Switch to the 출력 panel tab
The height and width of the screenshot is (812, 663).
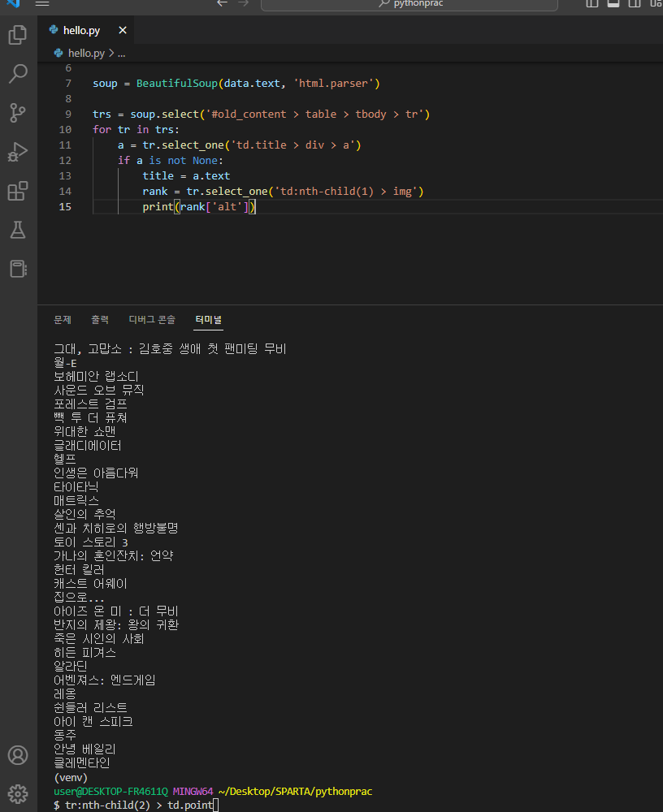pyautogui.click(x=100, y=319)
